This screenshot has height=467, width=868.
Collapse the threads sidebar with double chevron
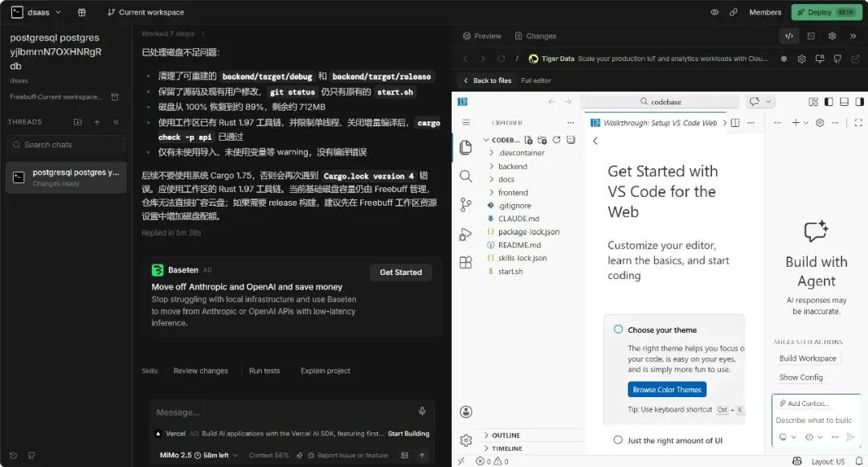116,121
